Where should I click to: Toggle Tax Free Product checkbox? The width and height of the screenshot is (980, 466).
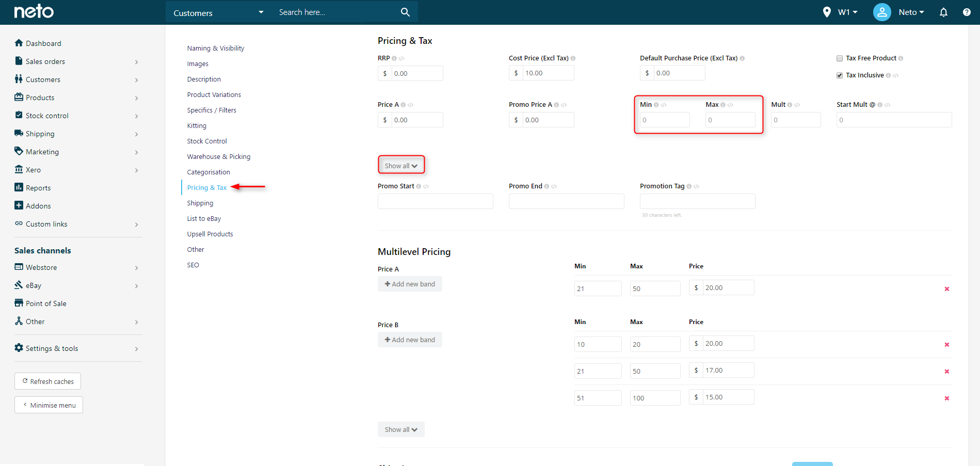pos(840,58)
